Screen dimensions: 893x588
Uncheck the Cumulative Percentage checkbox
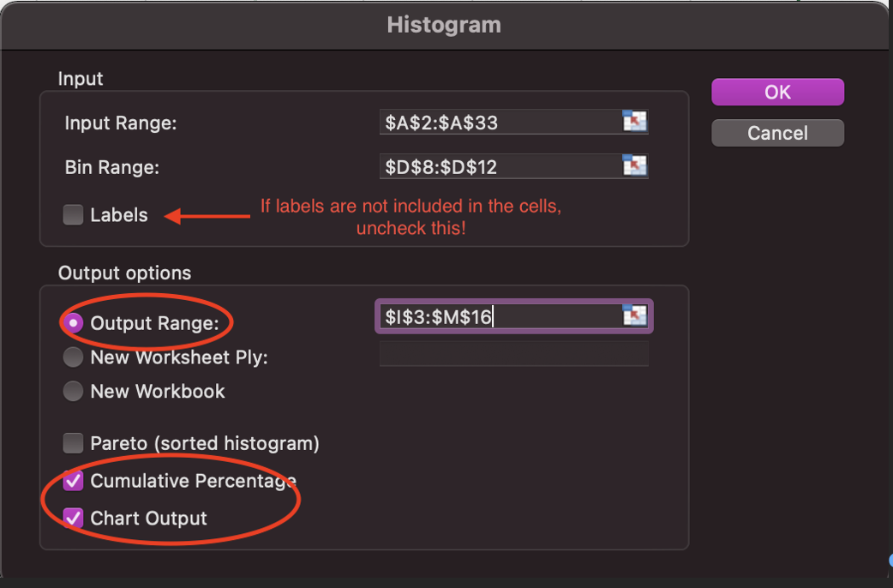[74, 481]
